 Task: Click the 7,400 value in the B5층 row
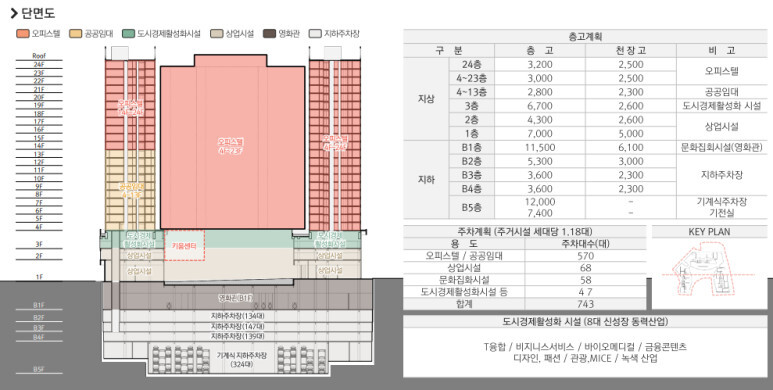pyautogui.click(x=540, y=213)
